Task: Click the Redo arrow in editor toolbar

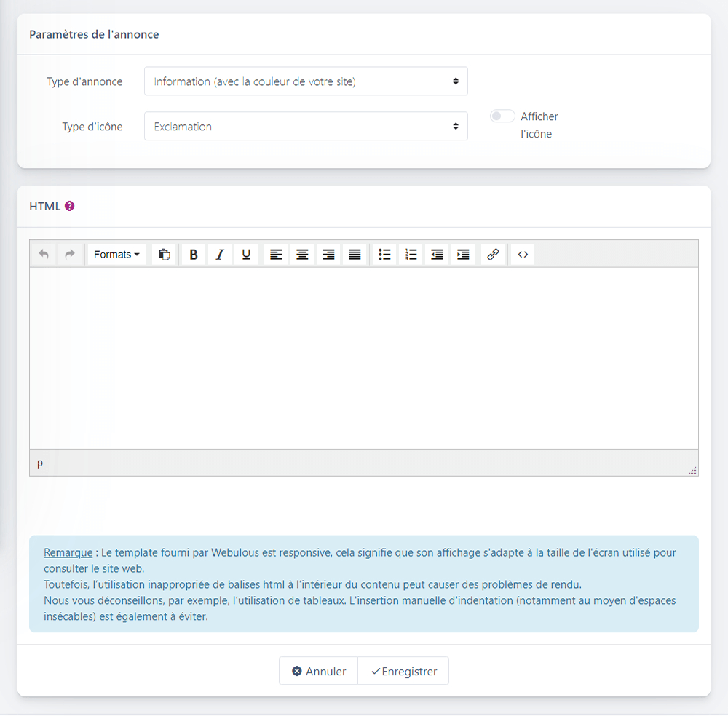Action: [70, 255]
